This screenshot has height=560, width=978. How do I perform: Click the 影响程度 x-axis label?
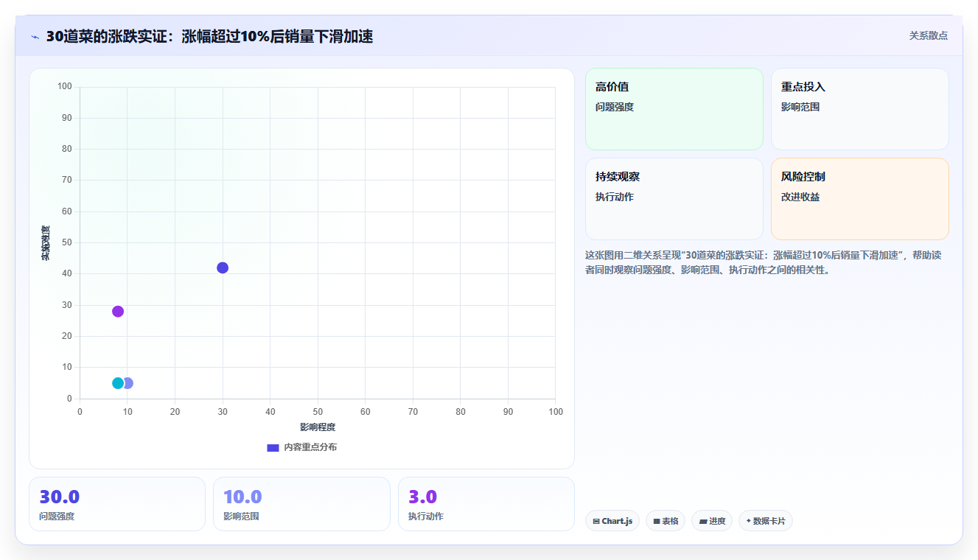(x=318, y=427)
